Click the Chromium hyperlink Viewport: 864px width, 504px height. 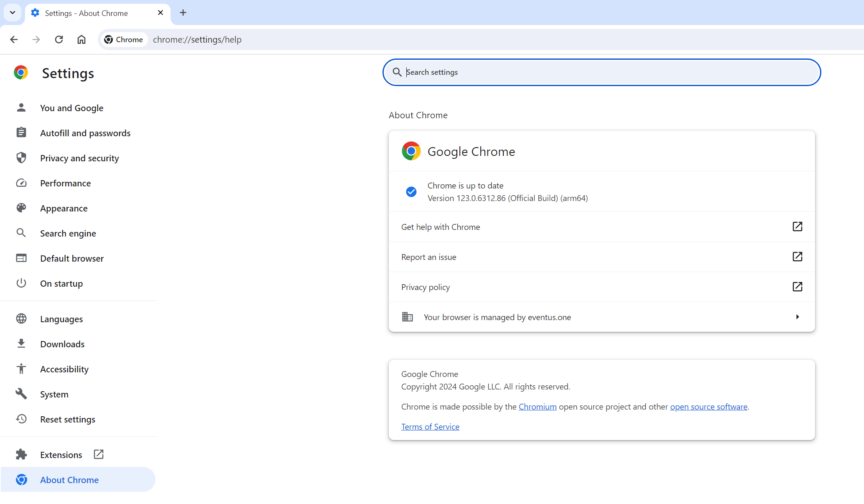(537, 406)
